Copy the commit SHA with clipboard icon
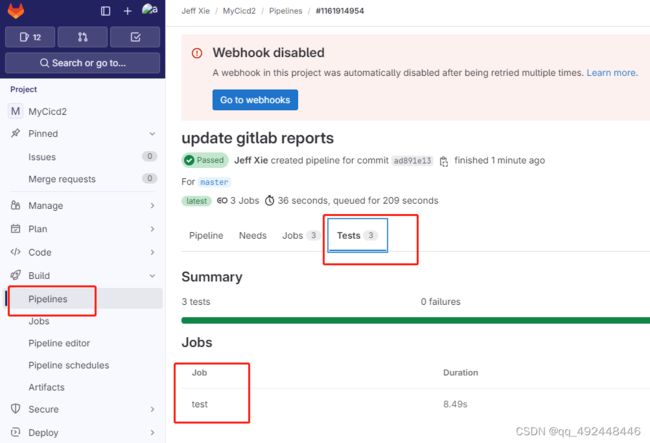The image size is (650, 443). coord(444,161)
